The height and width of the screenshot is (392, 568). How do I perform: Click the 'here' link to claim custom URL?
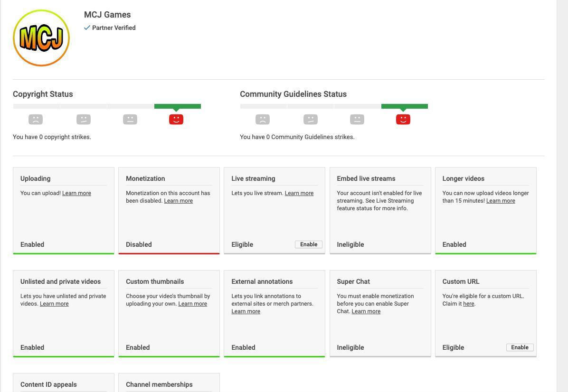tap(468, 304)
